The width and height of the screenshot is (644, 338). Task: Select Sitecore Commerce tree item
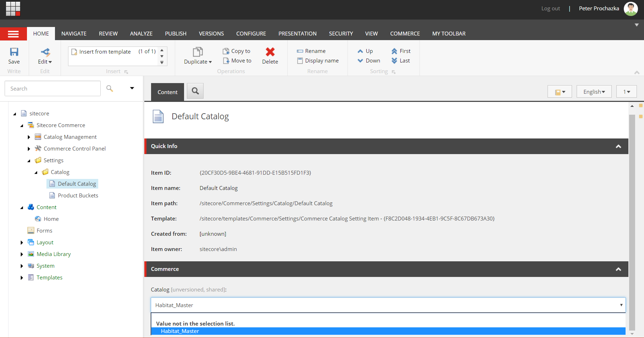pyautogui.click(x=61, y=125)
